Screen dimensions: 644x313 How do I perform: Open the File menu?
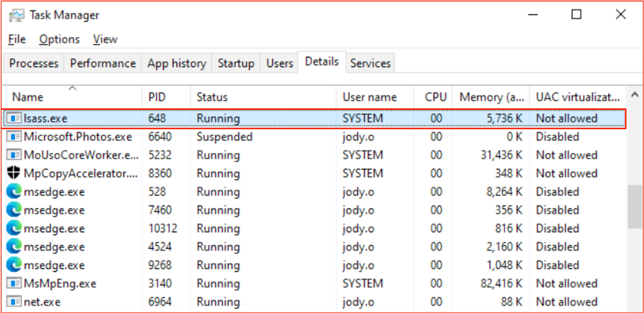(x=17, y=39)
